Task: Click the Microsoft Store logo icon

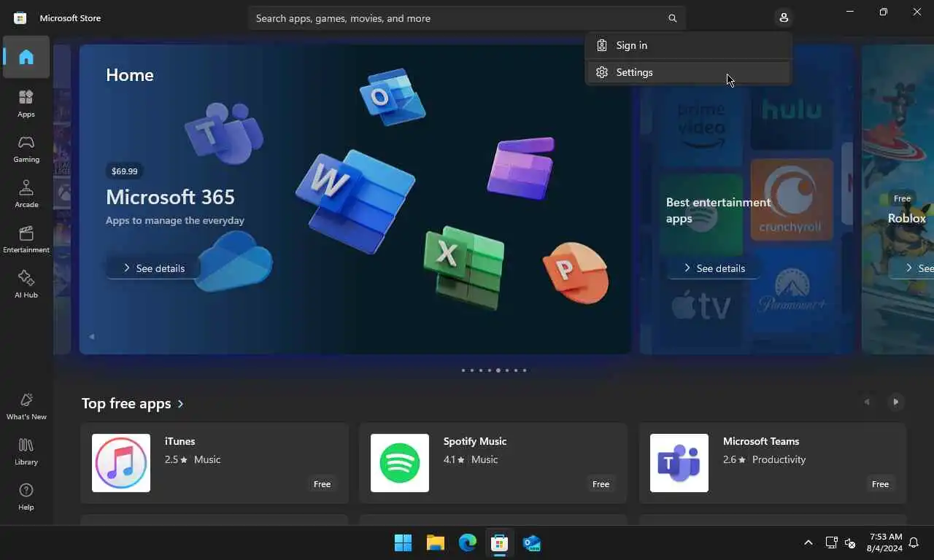Action: pyautogui.click(x=20, y=18)
